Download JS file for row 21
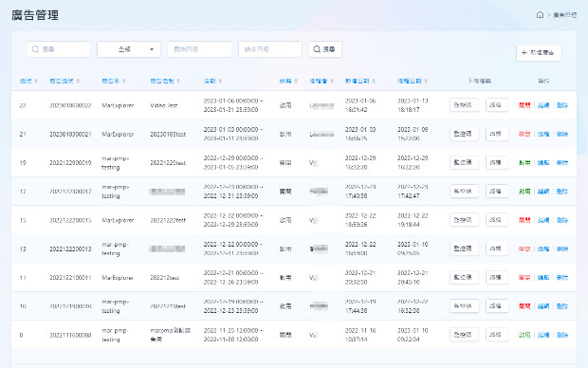 click(497, 134)
